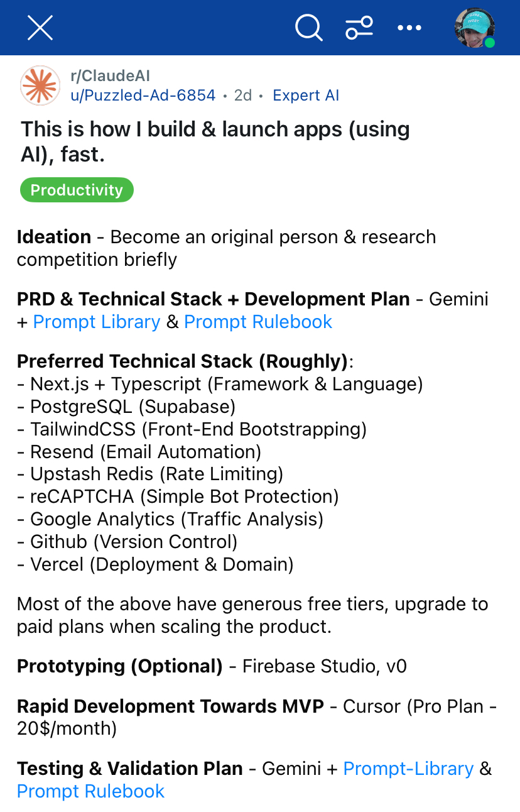
Task: Open the three-dot more options menu
Action: tap(409, 28)
